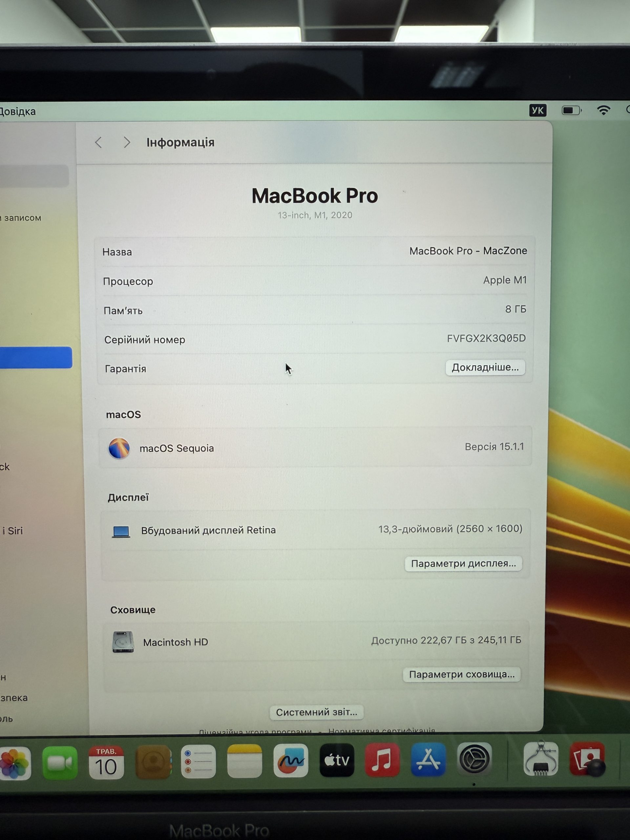Click System Settings icon in the Dock
The image size is (630, 840).
(474, 759)
